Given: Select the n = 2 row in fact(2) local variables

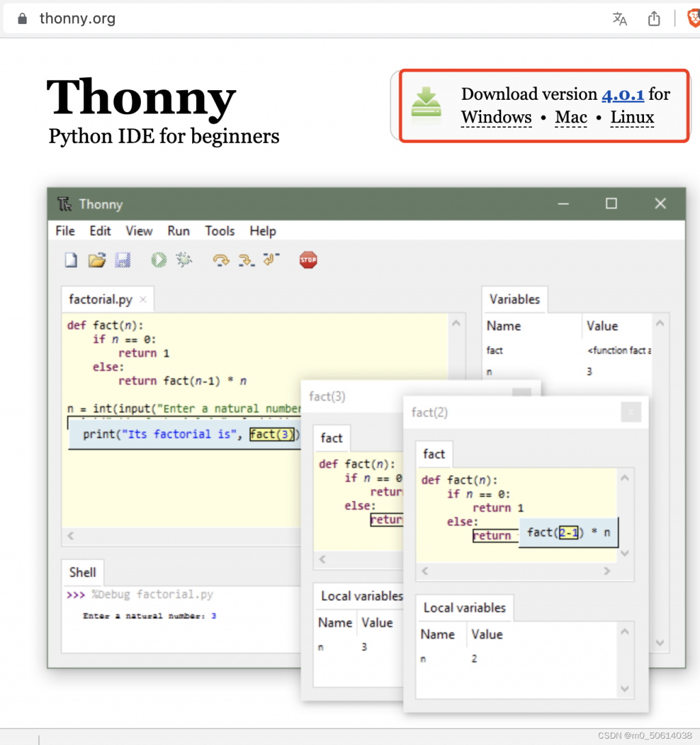Looking at the screenshot, I should [518, 659].
